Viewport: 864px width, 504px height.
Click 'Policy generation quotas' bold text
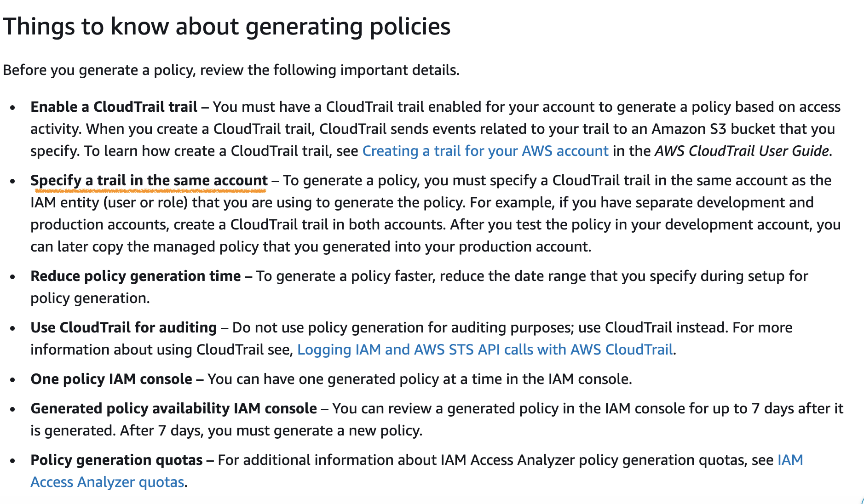(x=117, y=460)
